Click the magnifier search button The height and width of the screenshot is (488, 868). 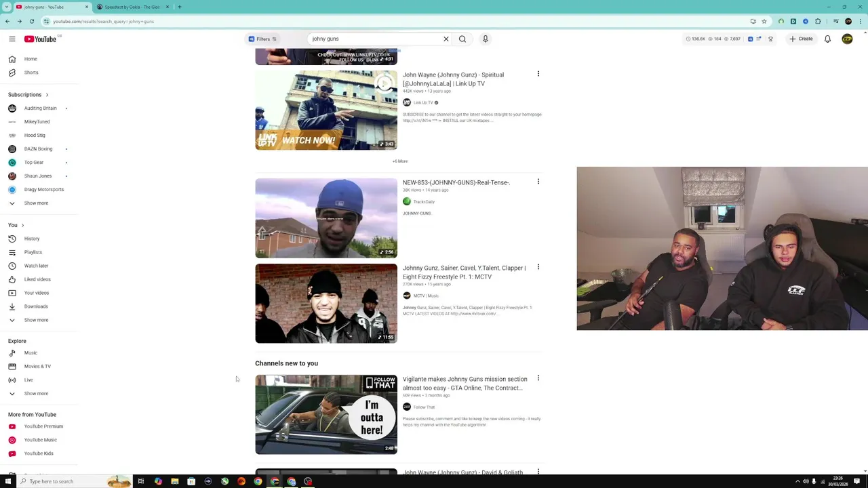[462, 39]
